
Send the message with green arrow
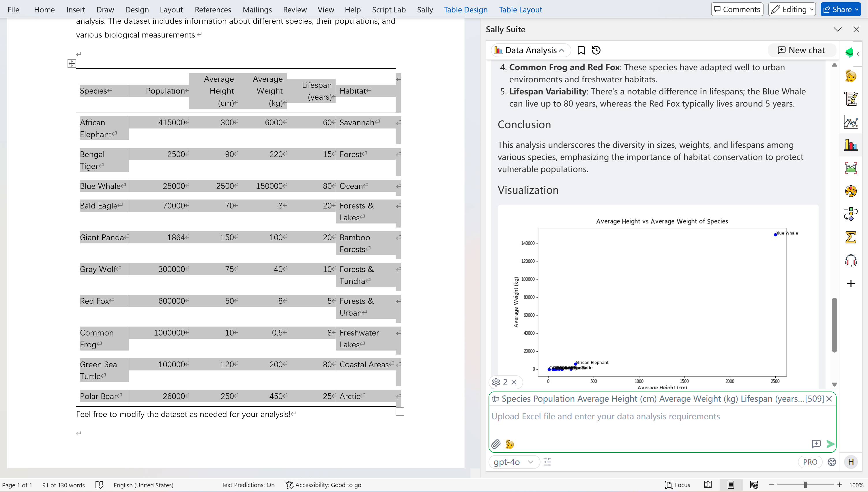point(830,444)
